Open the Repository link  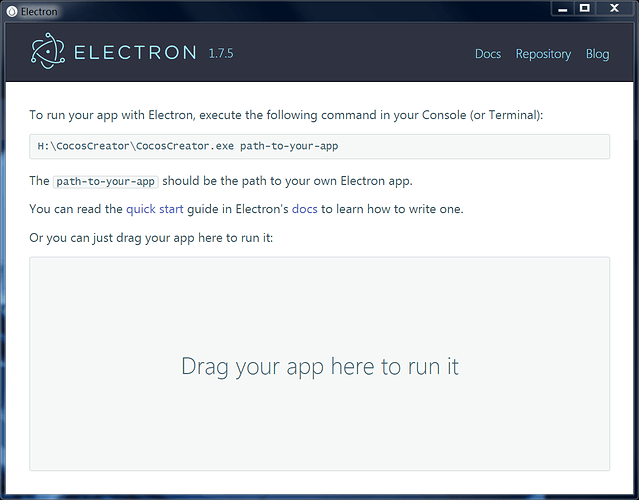pos(543,54)
